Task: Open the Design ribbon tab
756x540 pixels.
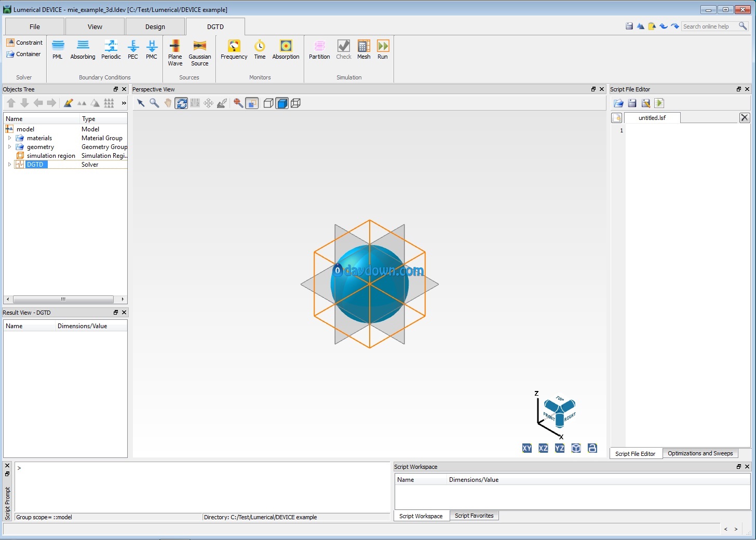Action: 155,26
